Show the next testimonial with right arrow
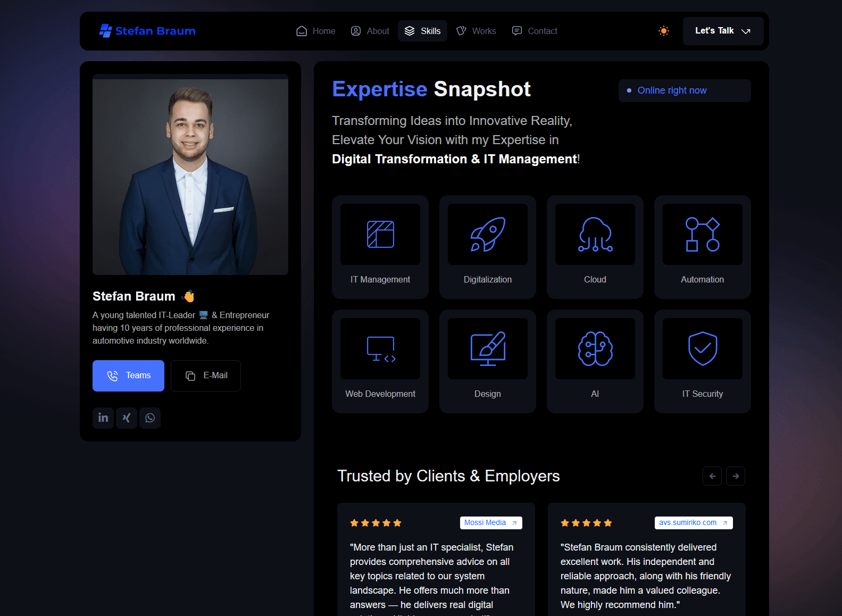The image size is (842, 616). point(736,476)
